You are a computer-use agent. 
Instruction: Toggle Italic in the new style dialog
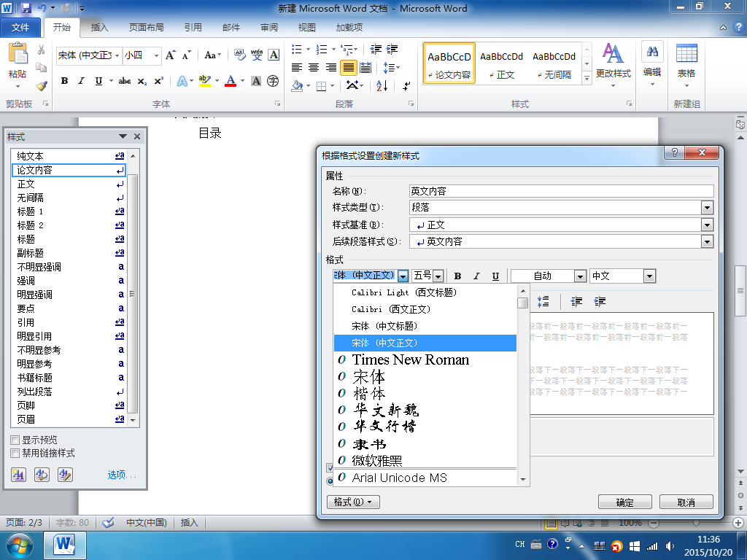476,276
